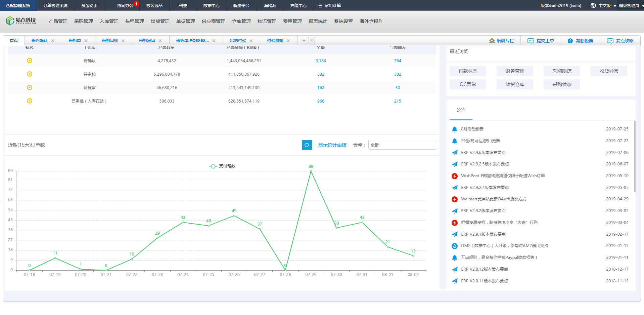
Task: Switch to the 付款通知 tab
Action: click(275, 40)
